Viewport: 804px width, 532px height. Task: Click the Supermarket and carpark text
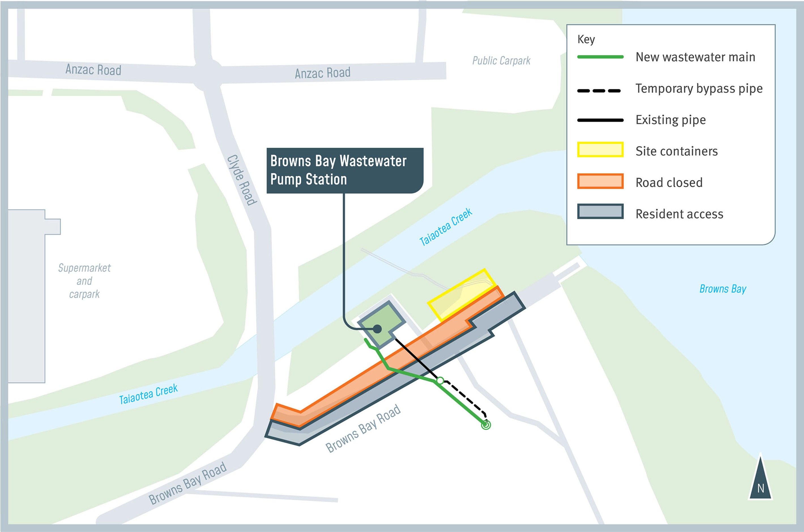click(x=84, y=281)
